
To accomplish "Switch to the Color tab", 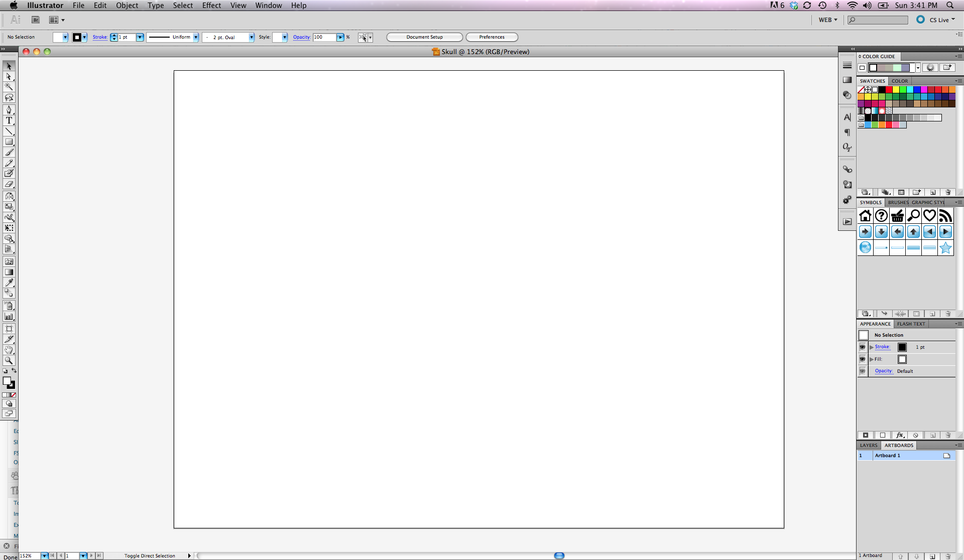I will click(900, 81).
